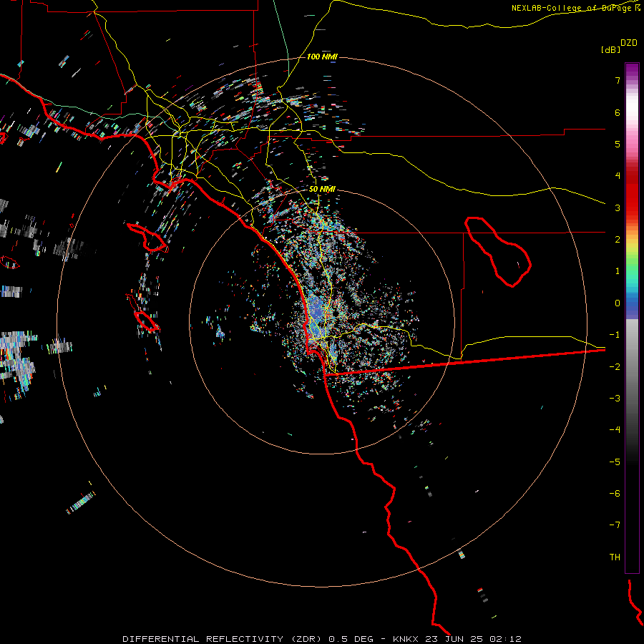Click the 100 NMI range ring label
Viewport: 644px width, 644px height.
[x=322, y=57]
